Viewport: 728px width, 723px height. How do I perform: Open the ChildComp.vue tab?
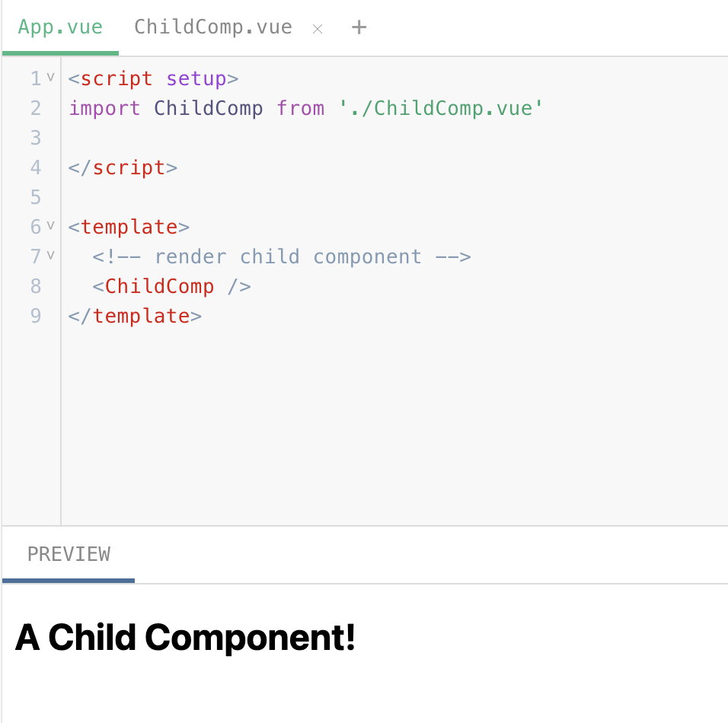pos(213,27)
